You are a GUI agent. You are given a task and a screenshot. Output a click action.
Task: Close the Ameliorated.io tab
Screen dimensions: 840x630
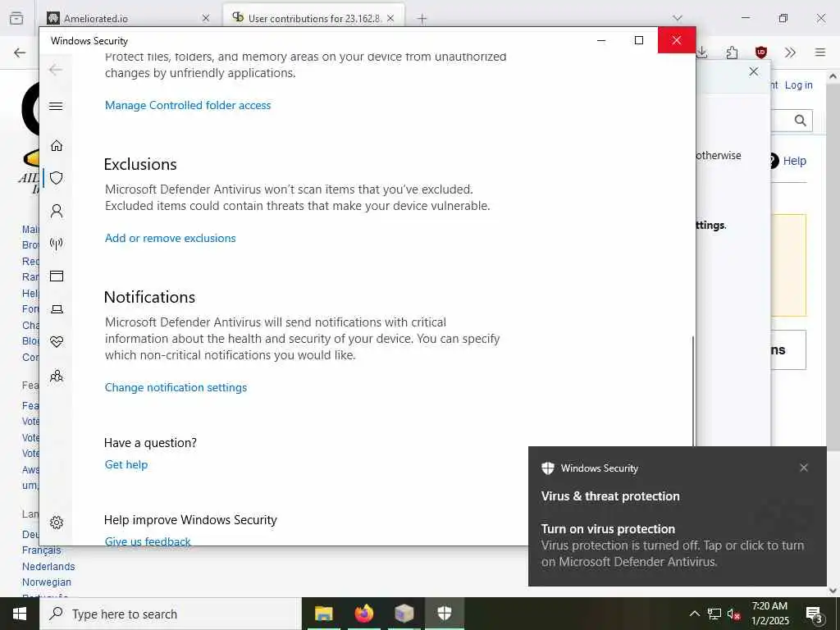(x=206, y=18)
